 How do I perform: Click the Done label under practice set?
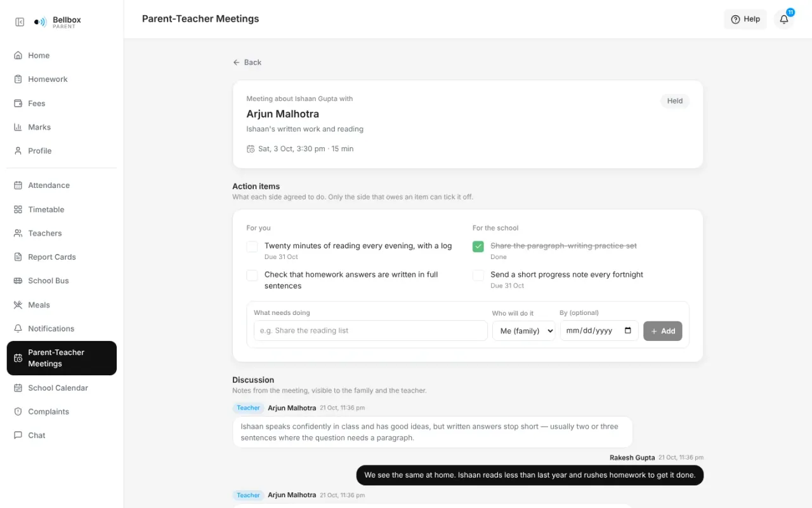tap(499, 257)
